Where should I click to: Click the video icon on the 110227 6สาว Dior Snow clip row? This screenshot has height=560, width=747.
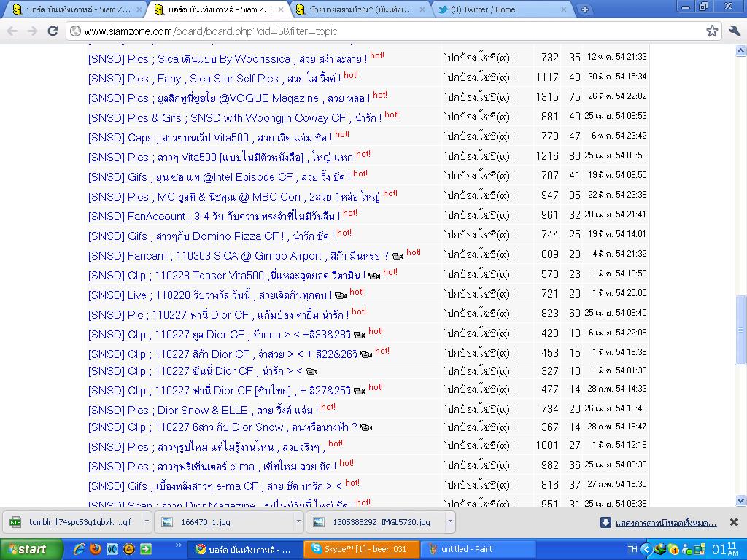pyautogui.click(x=366, y=427)
